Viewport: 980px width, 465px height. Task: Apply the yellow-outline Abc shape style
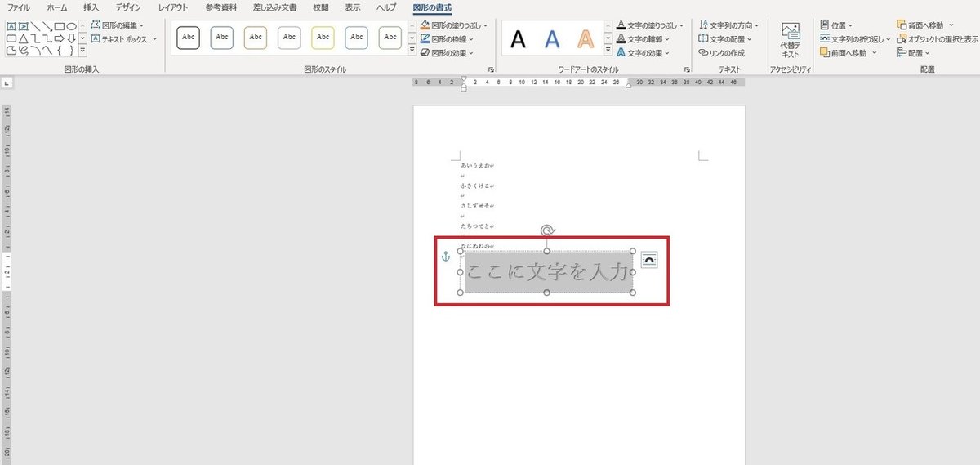tap(323, 37)
